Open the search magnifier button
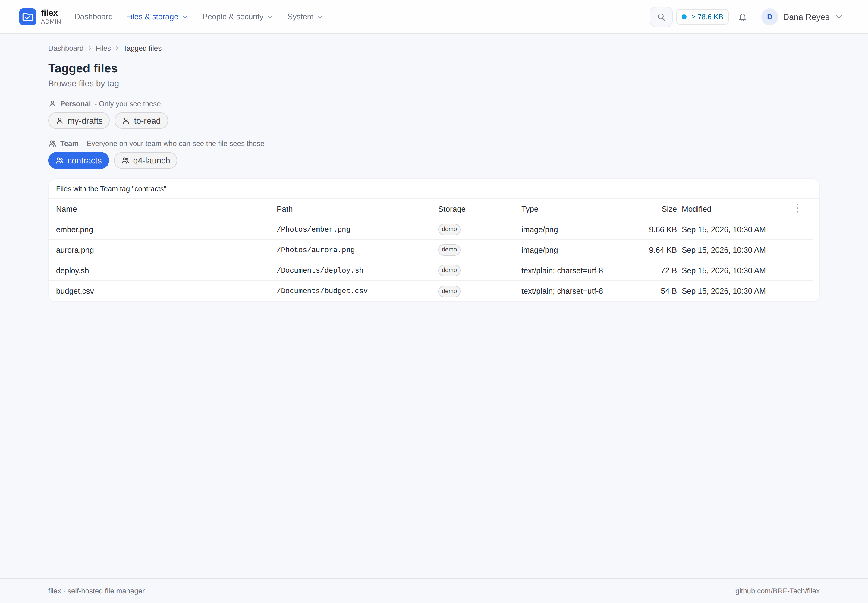 click(661, 17)
